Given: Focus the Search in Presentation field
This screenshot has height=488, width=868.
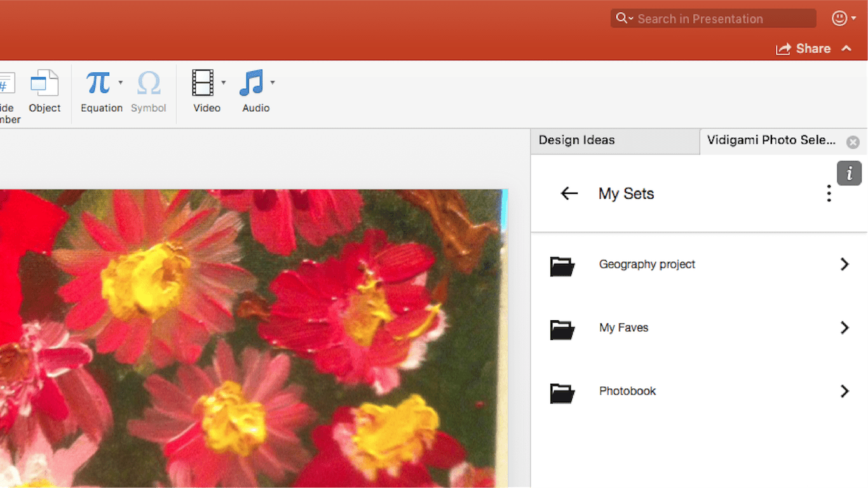Looking at the screenshot, I should tap(714, 18).
